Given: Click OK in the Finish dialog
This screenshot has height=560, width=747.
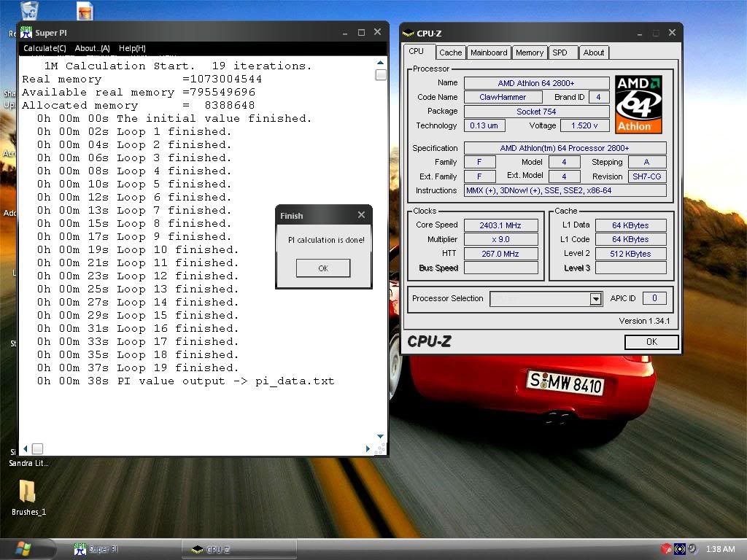Looking at the screenshot, I should [x=323, y=268].
